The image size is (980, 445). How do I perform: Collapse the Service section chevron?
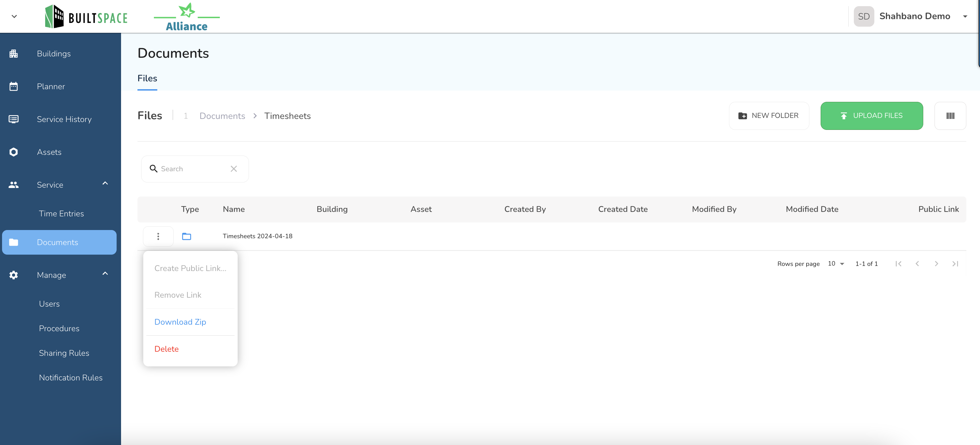click(x=105, y=183)
